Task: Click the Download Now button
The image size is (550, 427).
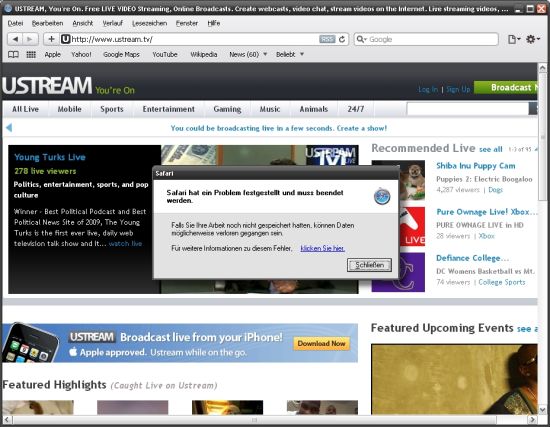Action: point(321,343)
